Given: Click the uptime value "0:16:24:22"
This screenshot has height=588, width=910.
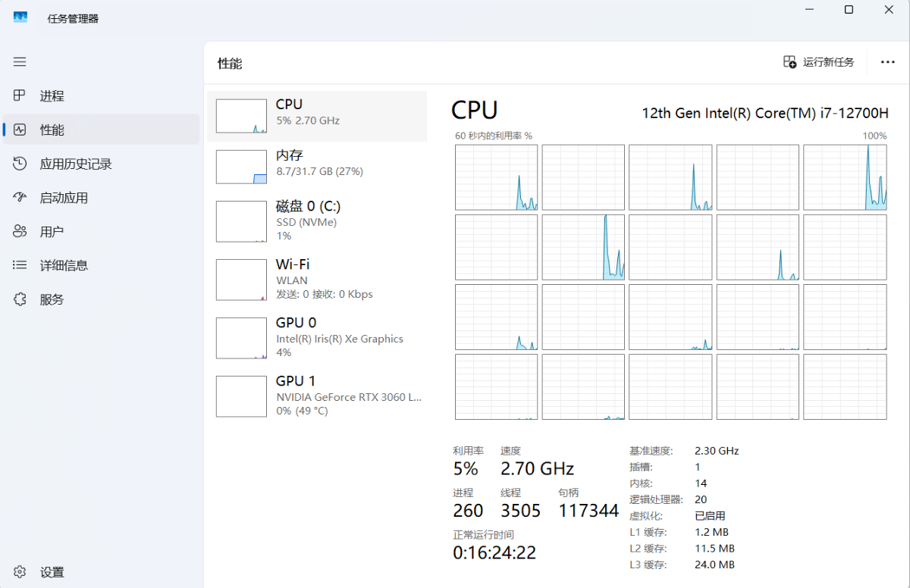Looking at the screenshot, I should coord(494,553).
